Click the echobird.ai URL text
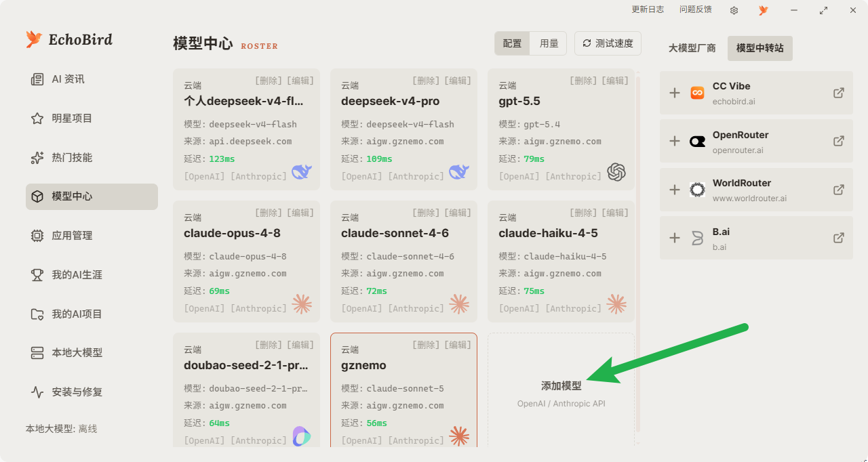This screenshot has height=462, width=868. [734, 102]
